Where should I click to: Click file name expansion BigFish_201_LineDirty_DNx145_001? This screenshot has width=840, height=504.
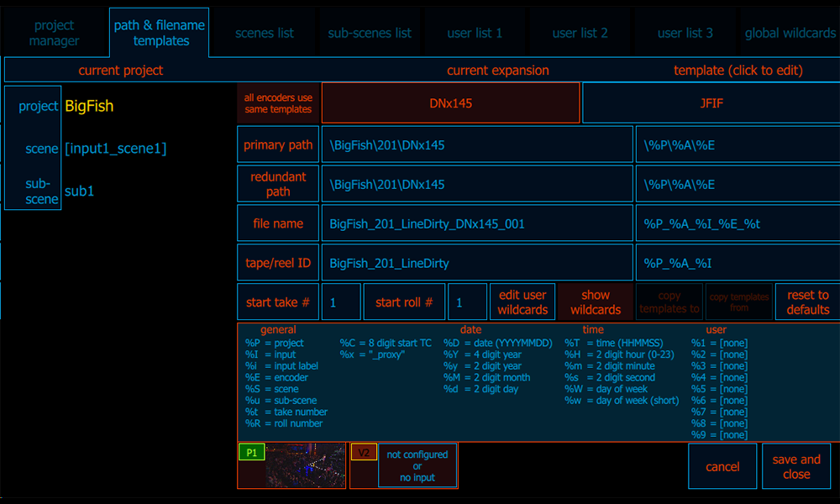477,224
